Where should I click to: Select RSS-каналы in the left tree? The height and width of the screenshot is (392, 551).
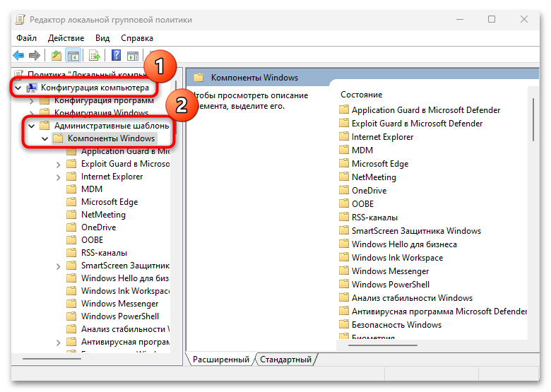104,253
